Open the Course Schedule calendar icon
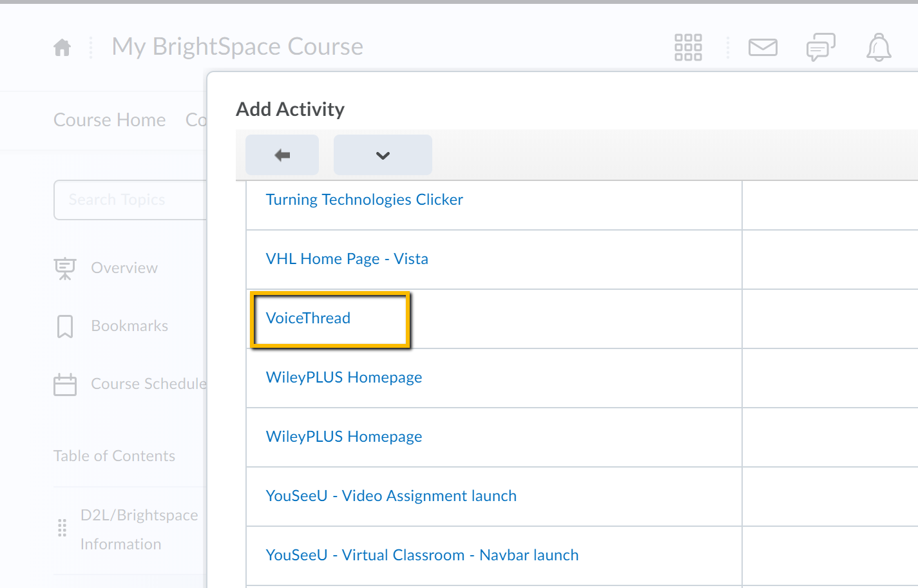This screenshot has height=588, width=918. [64, 384]
